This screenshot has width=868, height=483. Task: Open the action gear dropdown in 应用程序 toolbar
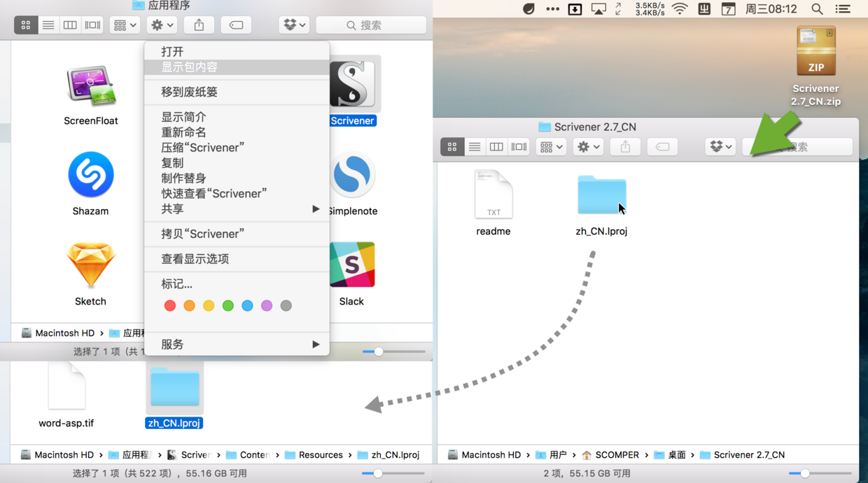click(x=162, y=25)
